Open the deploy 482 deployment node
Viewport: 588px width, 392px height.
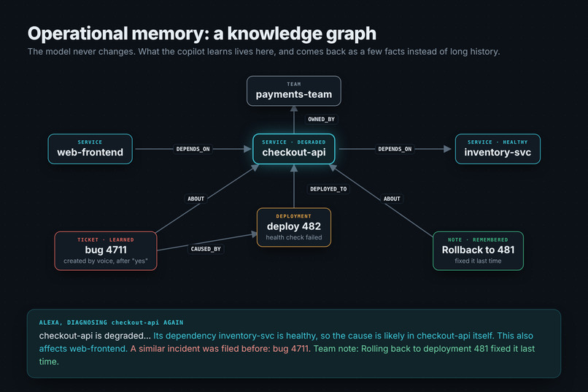click(x=293, y=227)
